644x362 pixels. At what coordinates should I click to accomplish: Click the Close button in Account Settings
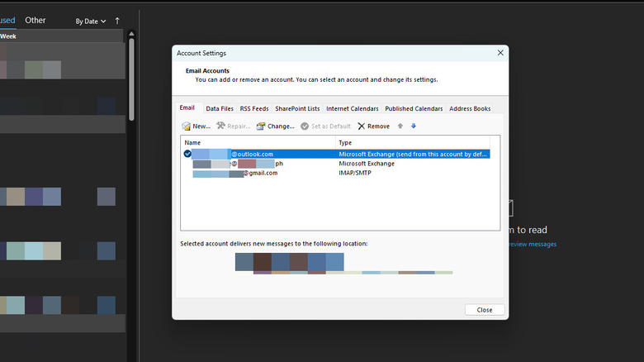point(485,310)
